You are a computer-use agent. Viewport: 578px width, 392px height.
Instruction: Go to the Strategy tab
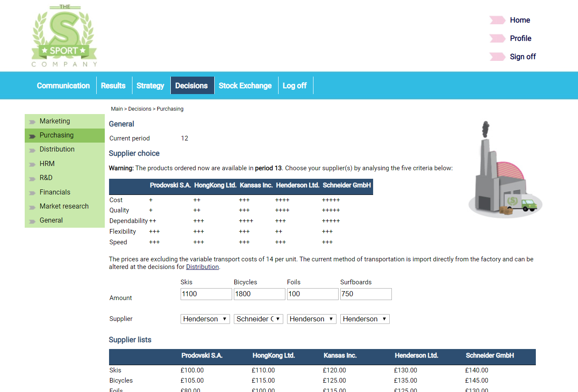tap(150, 86)
